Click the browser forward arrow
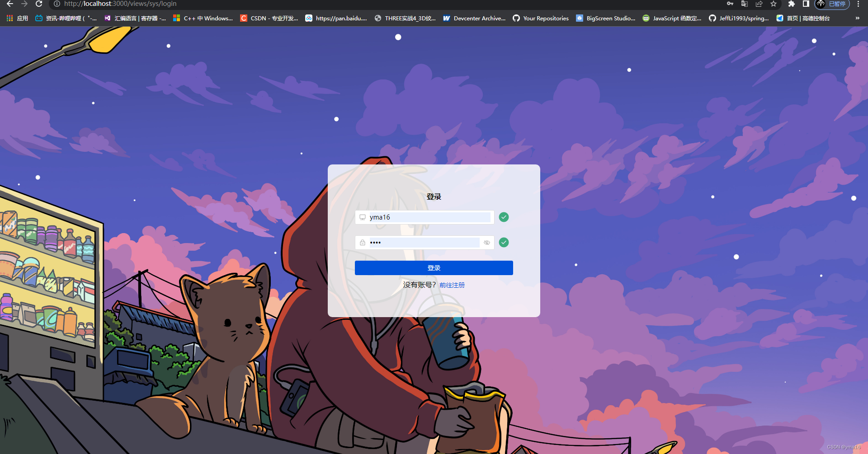This screenshot has width=868, height=454. (x=24, y=4)
